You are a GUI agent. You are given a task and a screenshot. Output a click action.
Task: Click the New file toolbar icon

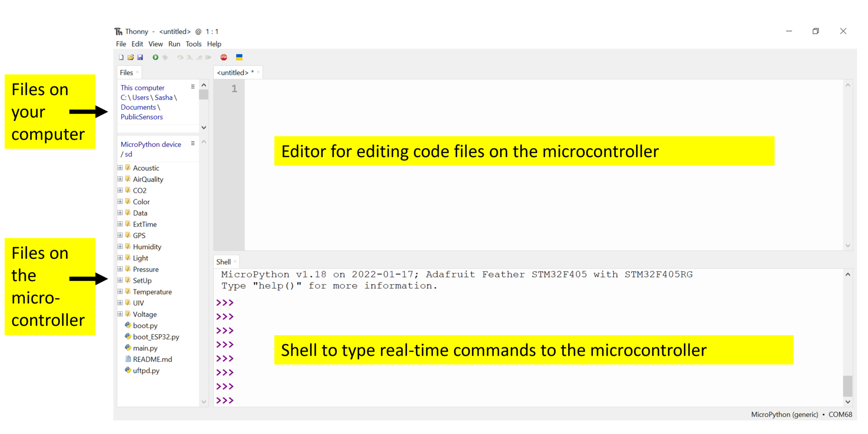[x=121, y=57]
